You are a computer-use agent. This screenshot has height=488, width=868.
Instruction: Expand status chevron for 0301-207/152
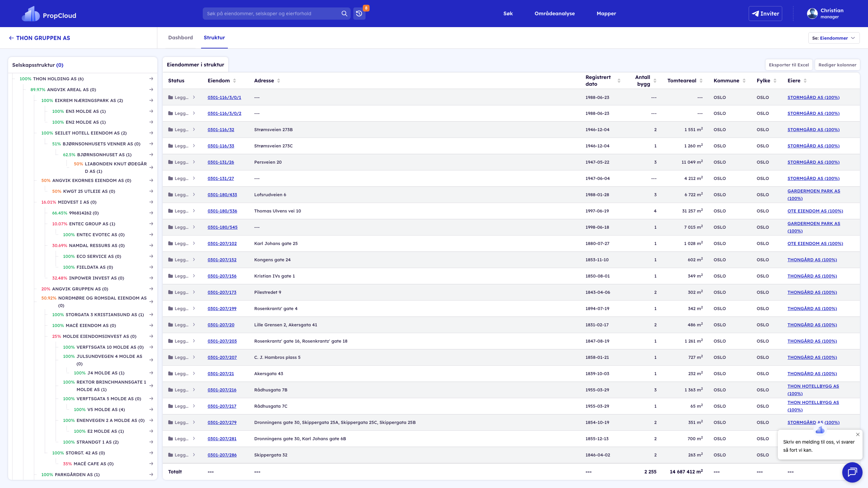[194, 260]
